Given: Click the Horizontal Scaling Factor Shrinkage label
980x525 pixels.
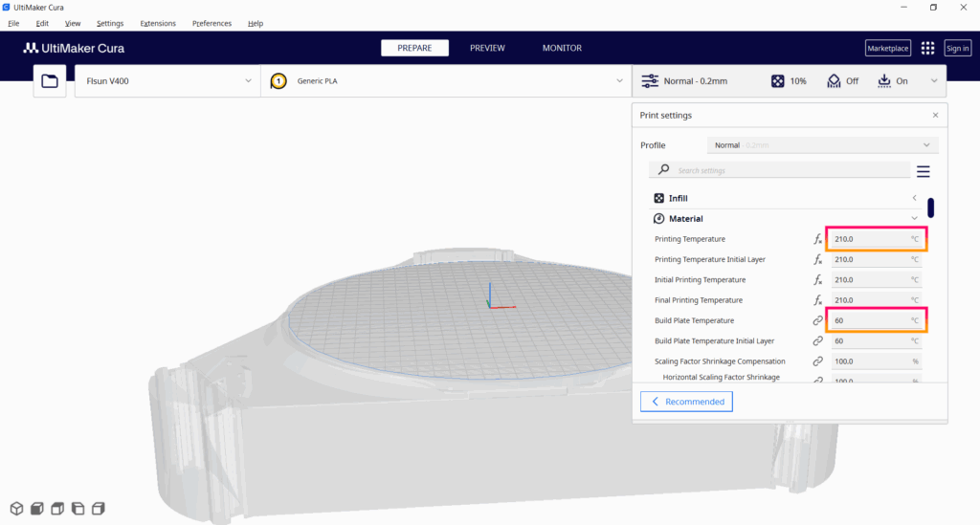Looking at the screenshot, I should point(722,377).
